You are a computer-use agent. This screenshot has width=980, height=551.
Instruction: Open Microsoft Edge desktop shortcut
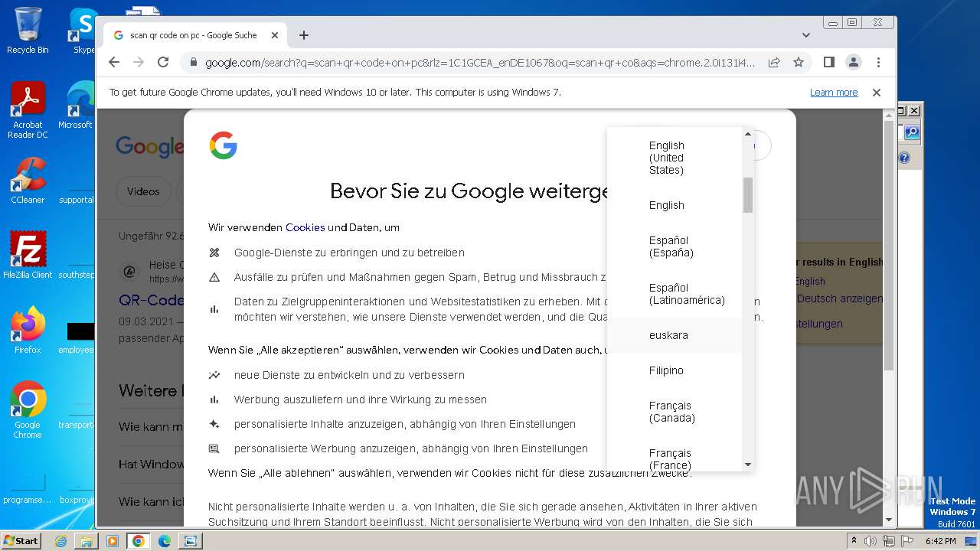click(77, 106)
